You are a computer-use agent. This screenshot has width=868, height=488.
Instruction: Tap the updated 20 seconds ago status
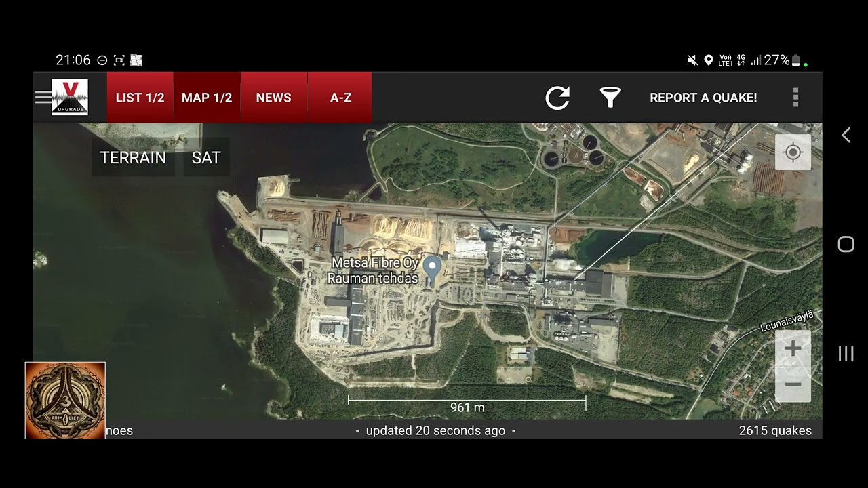pyautogui.click(x=435, y=430)
